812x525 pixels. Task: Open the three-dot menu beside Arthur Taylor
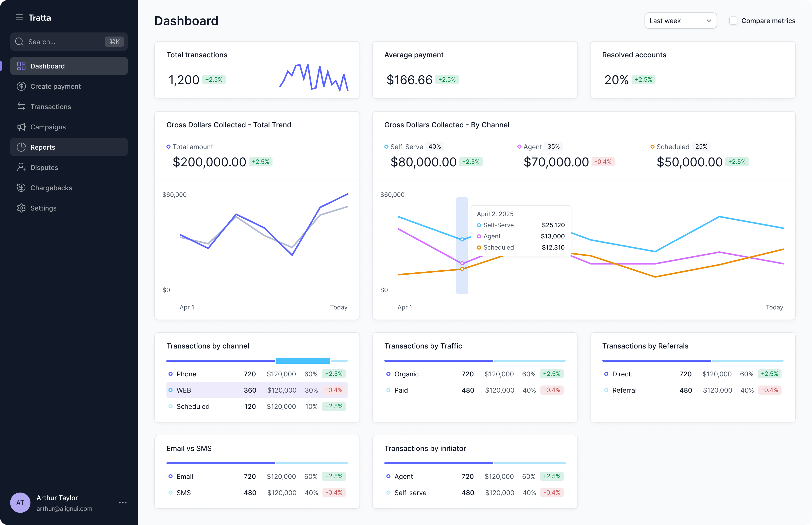click(123, 502)
